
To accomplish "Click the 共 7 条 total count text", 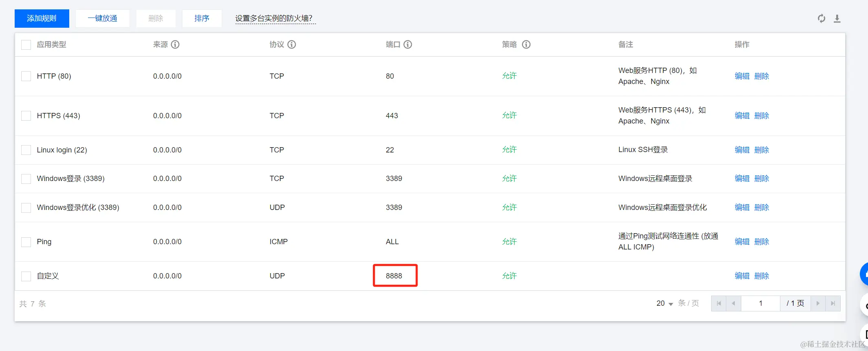I will tap(33, 304).
